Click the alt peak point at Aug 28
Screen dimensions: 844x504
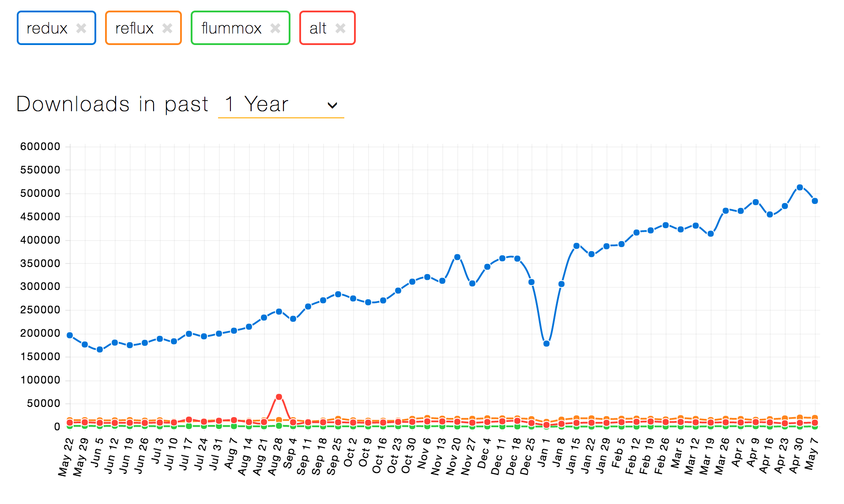pos(279,397)
